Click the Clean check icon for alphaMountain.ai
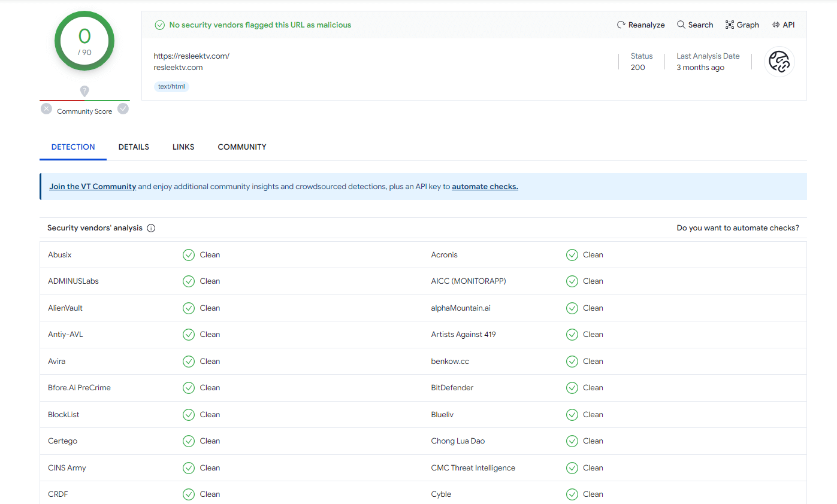The height and width of the screenshot is (504, 837). (572, 308)
